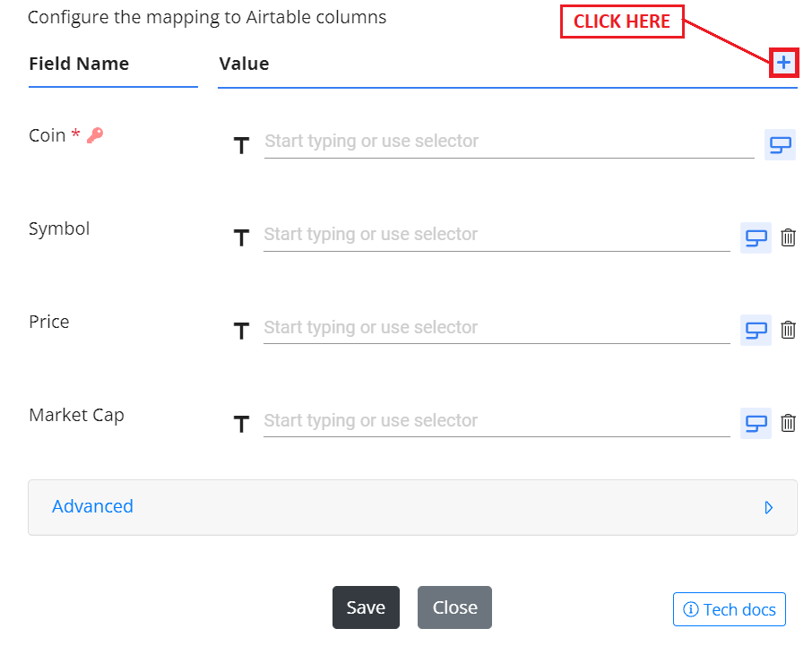Save the Airtable mapping
This screenshot has height=646, width=812.
pyautogui.click(x=366, y=607)
